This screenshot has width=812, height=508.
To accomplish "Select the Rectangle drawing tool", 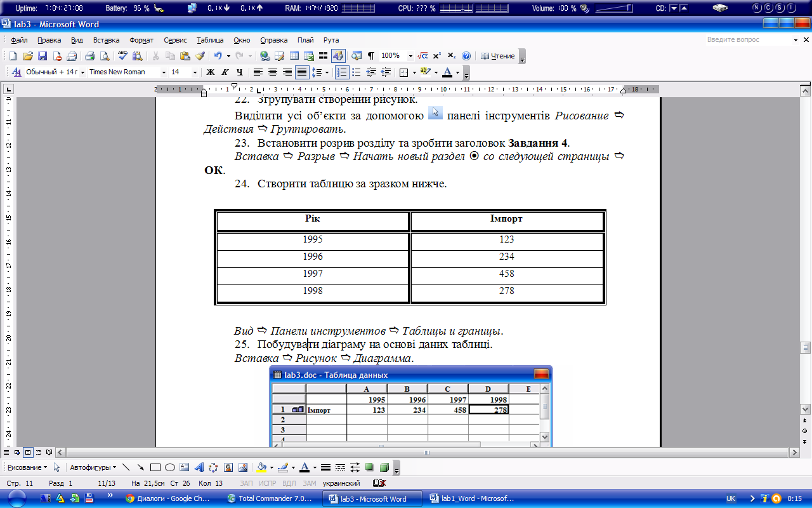I will pyautogui.click(x=155, y=467).
